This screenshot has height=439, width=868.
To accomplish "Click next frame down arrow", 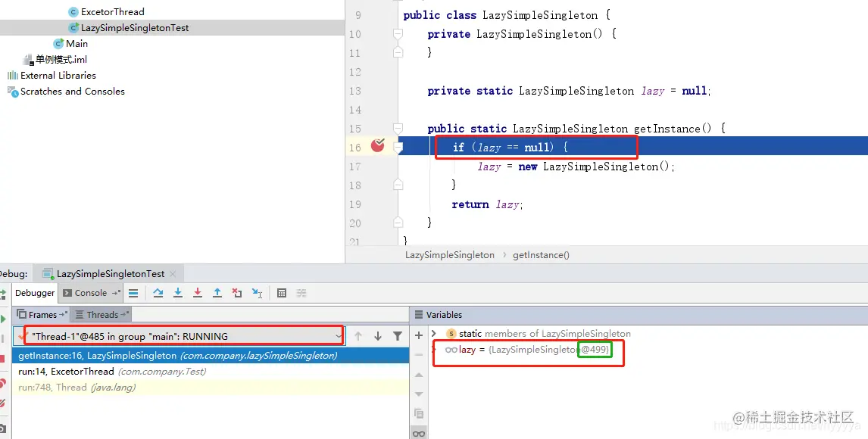I will pyautogui.click(x=377, y=336).
